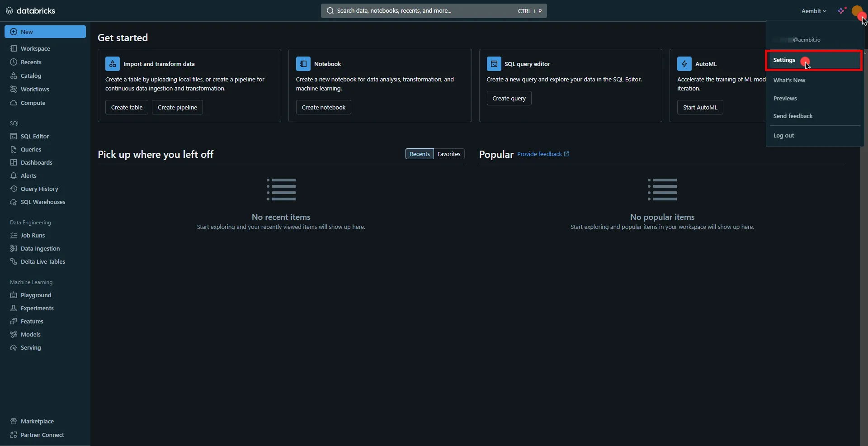Open the Databricks Assistant sparkle icon
This screenshot has width=868, height=446.
click(x=841, y=11)
